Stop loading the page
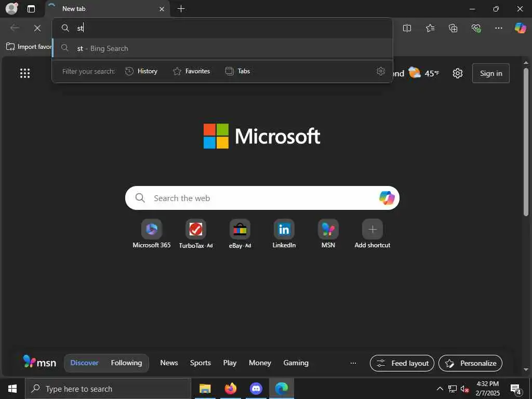The height and width of the screenshot is (399, 532). pyautogui.click(x=37, y=28)
